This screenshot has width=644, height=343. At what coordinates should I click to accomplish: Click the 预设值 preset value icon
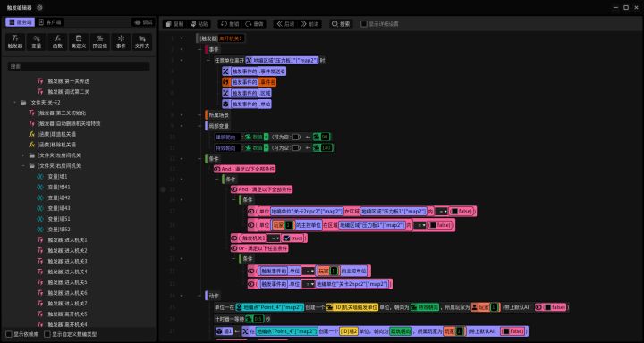100,42
